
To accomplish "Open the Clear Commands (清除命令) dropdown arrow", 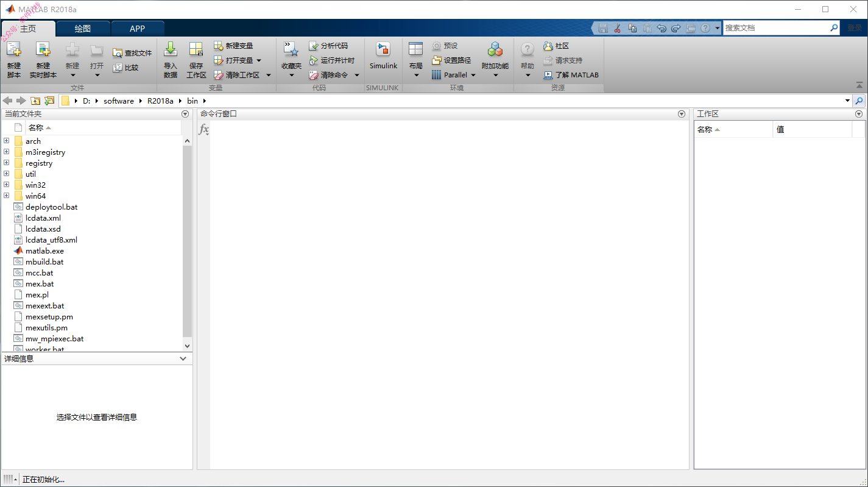I will [x=357, y=75].
